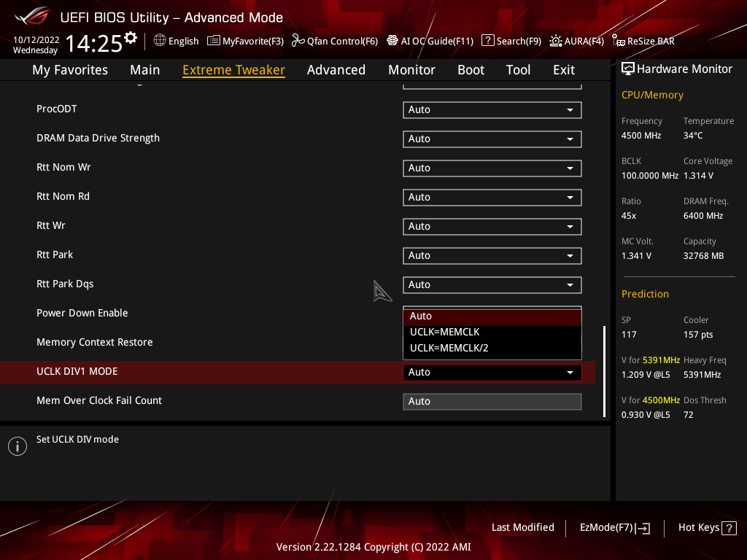Expand Rtt Nom Wr dropdown

[492, 168]
